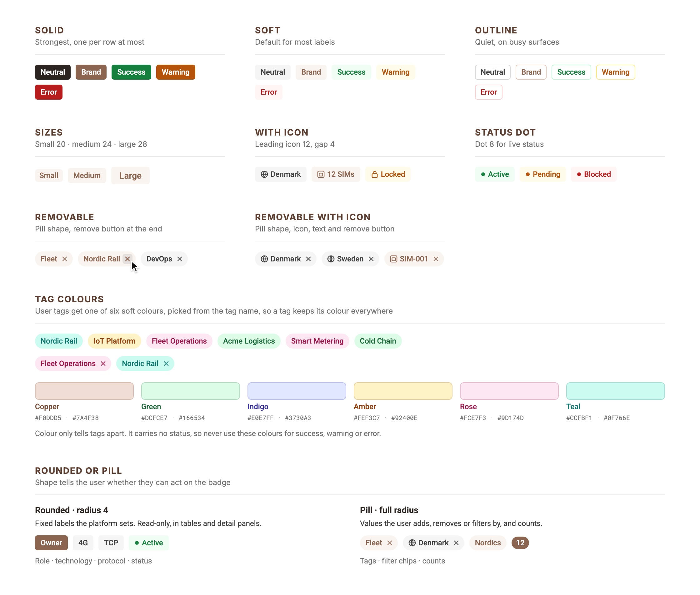Viewport: 700px width, 595px height.
Task: Remove the SIM-001 badge
Action: click(436, 259)
